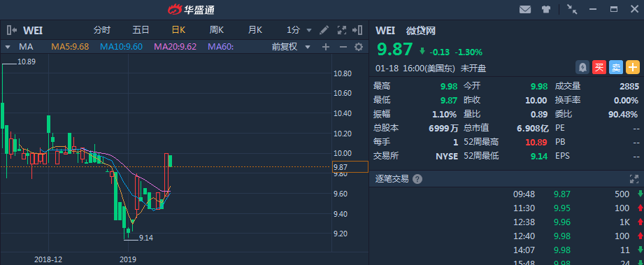Select the 11:30 trade row
Viewport: 644px width, 265px height.
click(x=506, y=208)
